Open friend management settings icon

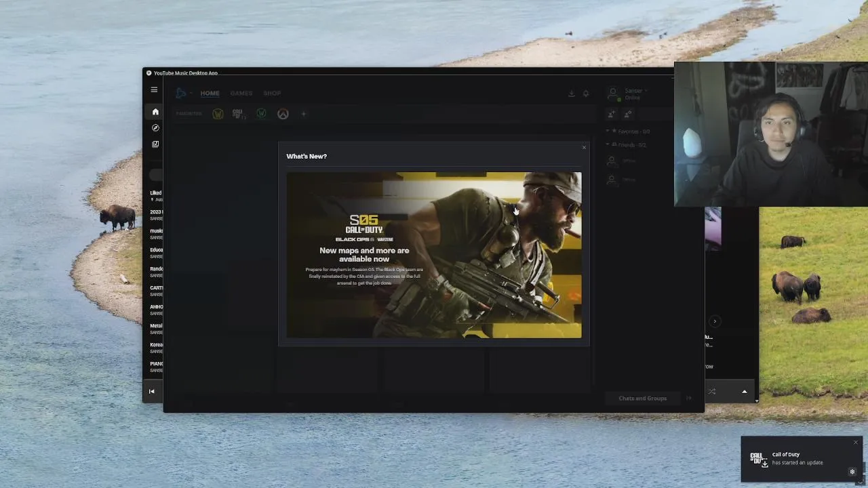pos(628,114)
